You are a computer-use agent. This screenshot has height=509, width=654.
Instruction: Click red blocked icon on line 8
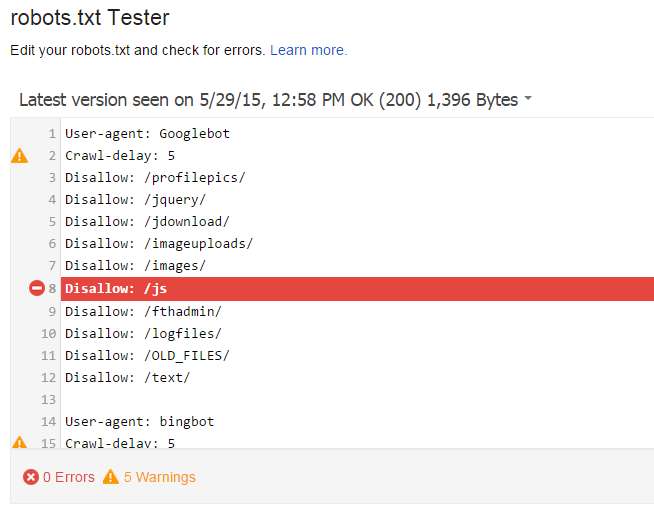[x=37, y=288]
